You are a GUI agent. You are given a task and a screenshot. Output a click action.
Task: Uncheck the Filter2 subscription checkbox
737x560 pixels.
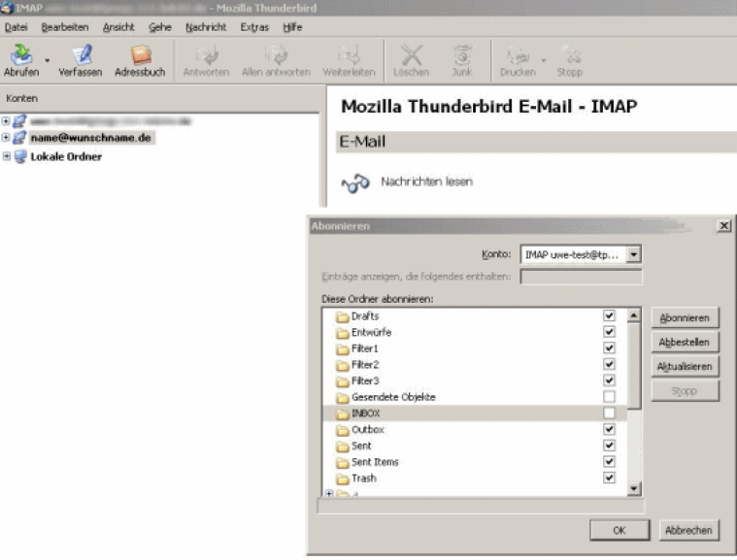609,364
